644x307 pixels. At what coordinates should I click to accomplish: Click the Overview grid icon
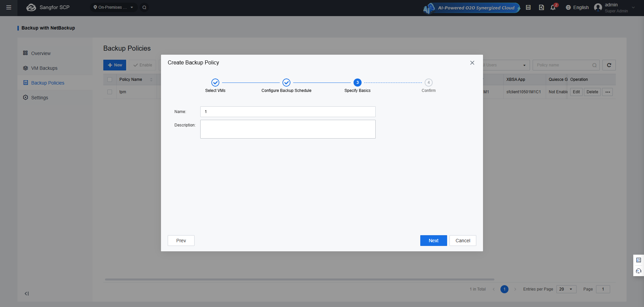pos(25,53)
